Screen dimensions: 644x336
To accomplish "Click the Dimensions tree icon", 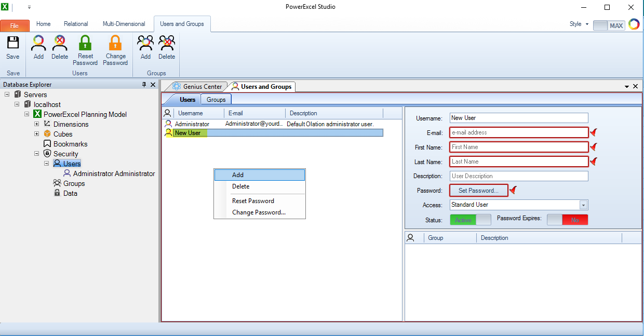I will (x=47, y=124).
